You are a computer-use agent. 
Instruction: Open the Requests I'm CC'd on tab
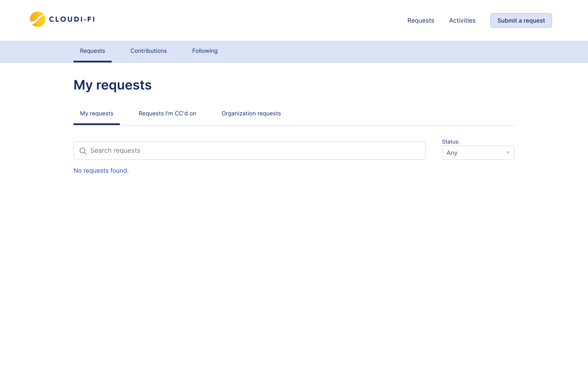click(x=167, y=113)
